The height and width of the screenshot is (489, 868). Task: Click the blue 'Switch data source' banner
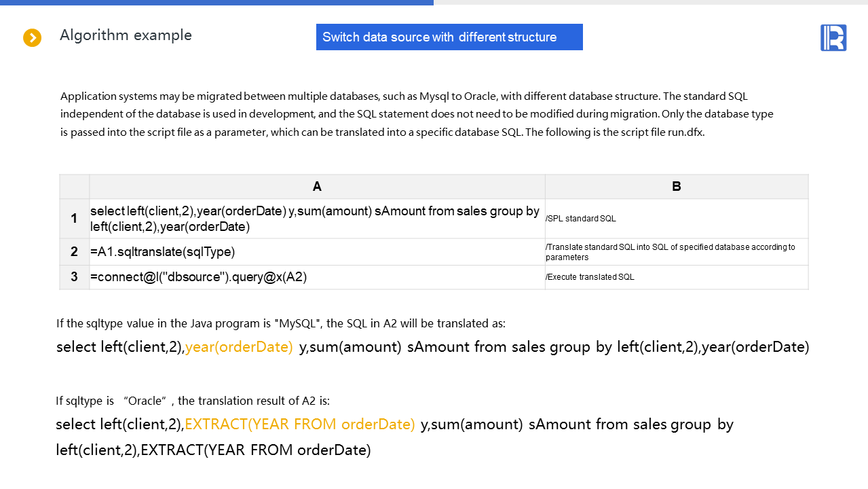pyautogui.click(x=449, y=37)
